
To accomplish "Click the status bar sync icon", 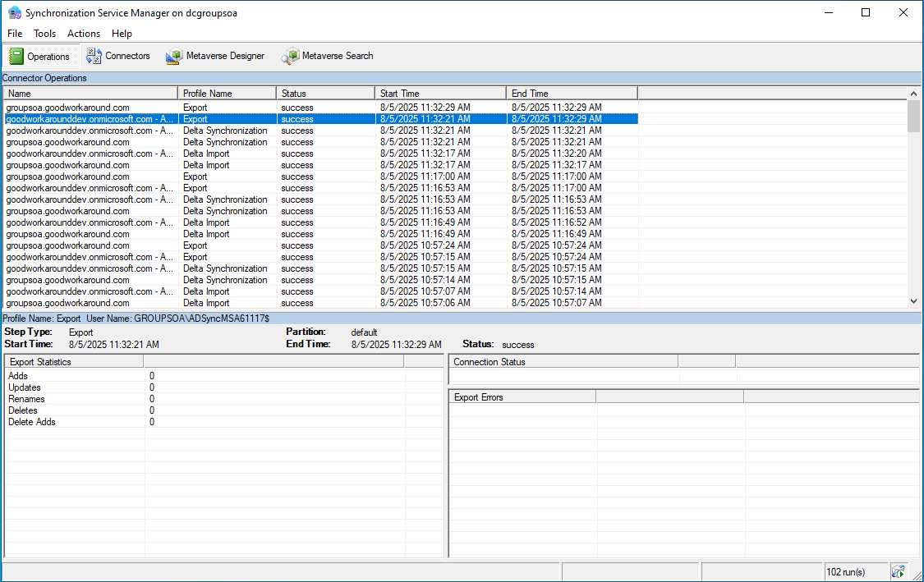I will [899, 571].
